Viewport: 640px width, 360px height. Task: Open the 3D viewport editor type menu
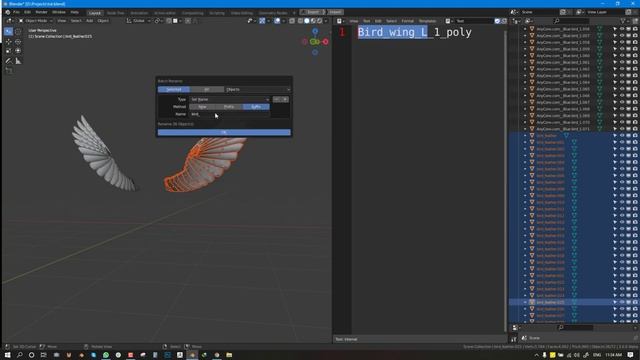click(x=9, y=21)
